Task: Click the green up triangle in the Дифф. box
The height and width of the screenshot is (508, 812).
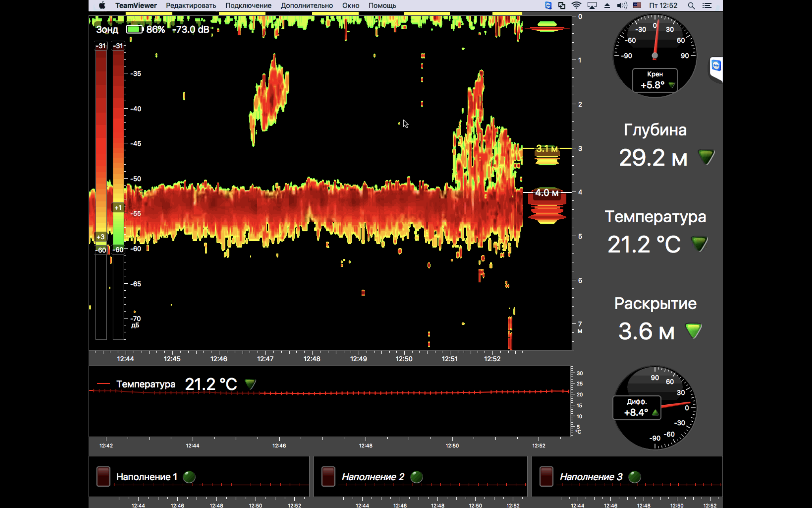Action: pyautogui.click(x=655, y=413)
